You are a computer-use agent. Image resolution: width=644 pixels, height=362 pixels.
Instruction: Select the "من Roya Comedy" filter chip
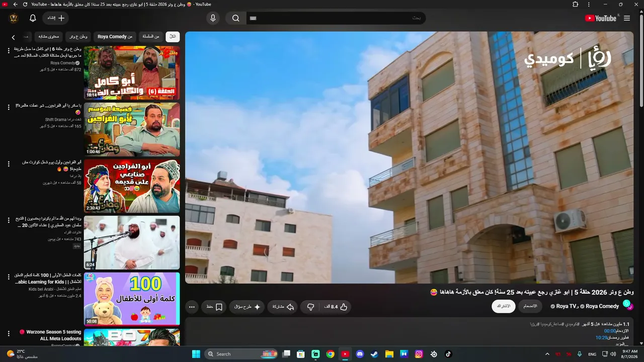(x=115, y=36)
